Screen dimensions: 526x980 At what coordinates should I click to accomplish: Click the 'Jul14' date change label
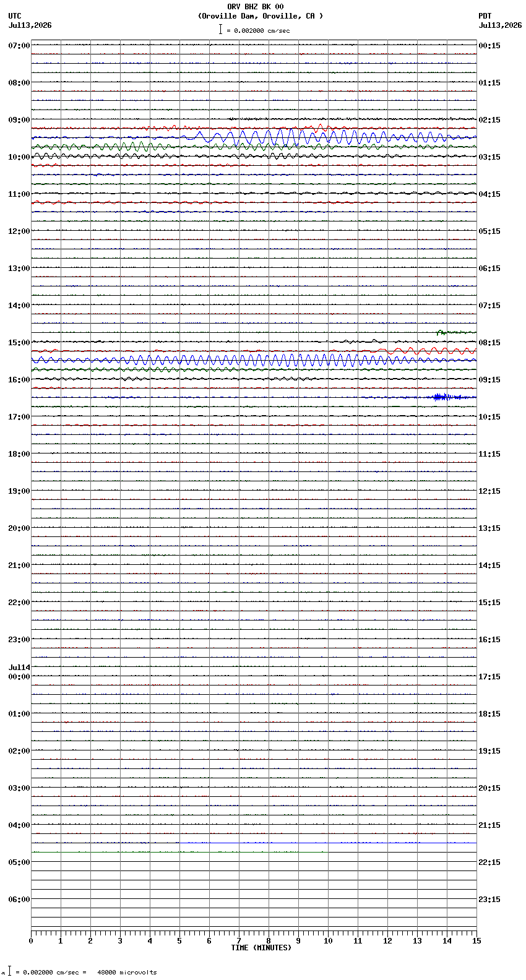(x=19, y=668)
